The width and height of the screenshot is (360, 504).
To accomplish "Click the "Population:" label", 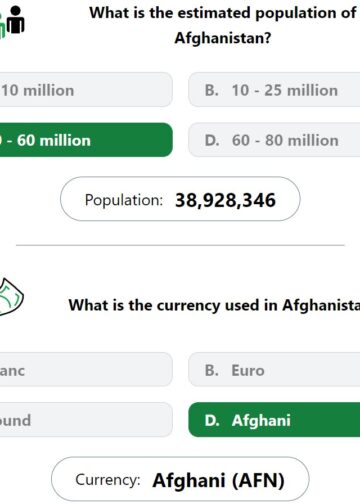I will point(124,200).
